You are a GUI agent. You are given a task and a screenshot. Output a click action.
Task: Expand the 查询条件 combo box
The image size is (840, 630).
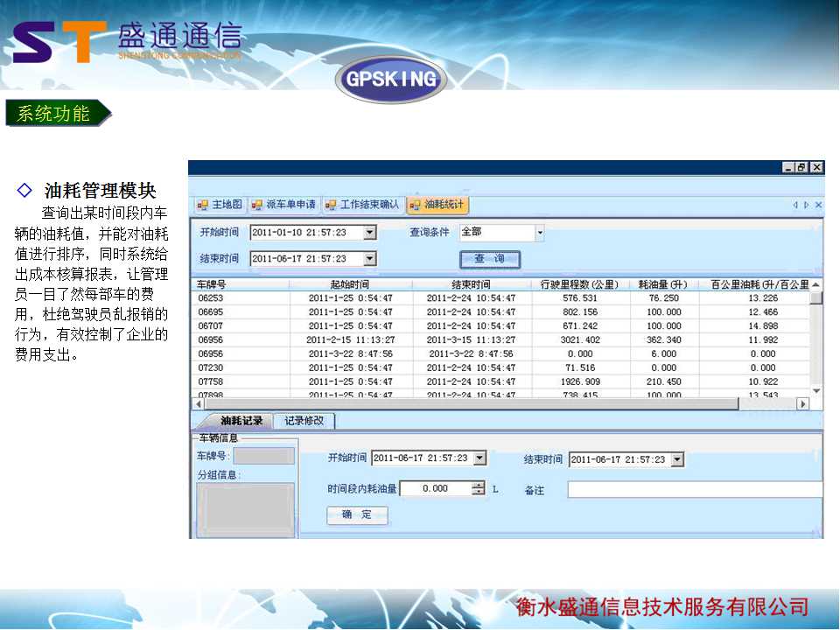pyautogui.click(x=539, y=233)
